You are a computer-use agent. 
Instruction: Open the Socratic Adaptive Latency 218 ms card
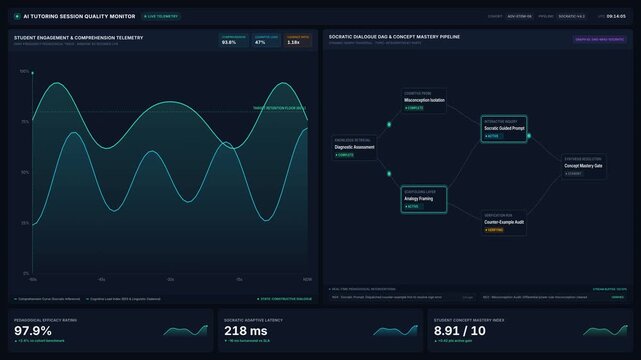tap(320, 331)
